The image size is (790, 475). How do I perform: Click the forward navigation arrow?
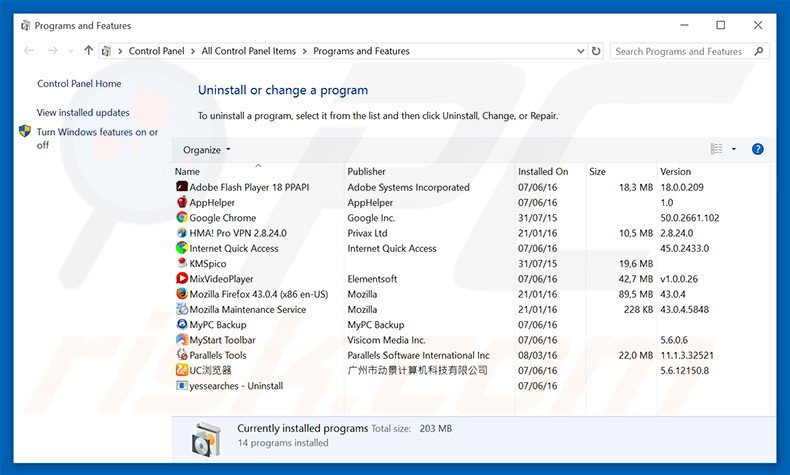tap(52, 50)
